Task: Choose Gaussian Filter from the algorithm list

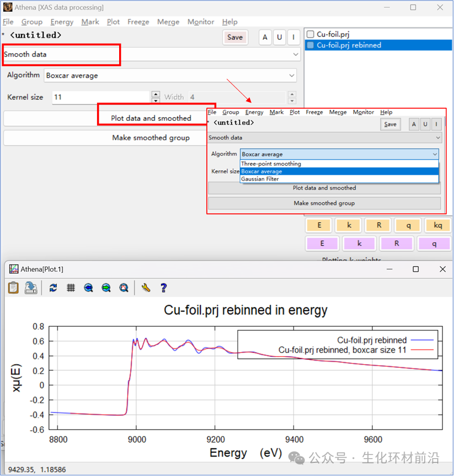Action: 260,179
